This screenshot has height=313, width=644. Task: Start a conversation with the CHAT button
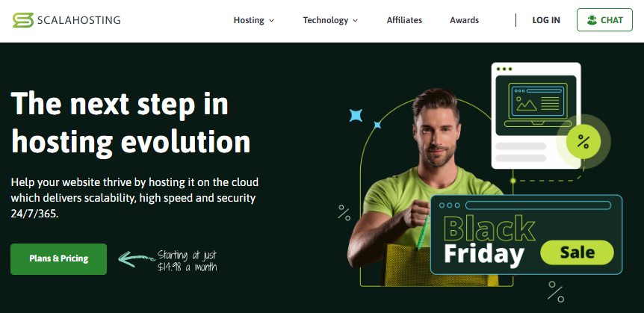604,19
